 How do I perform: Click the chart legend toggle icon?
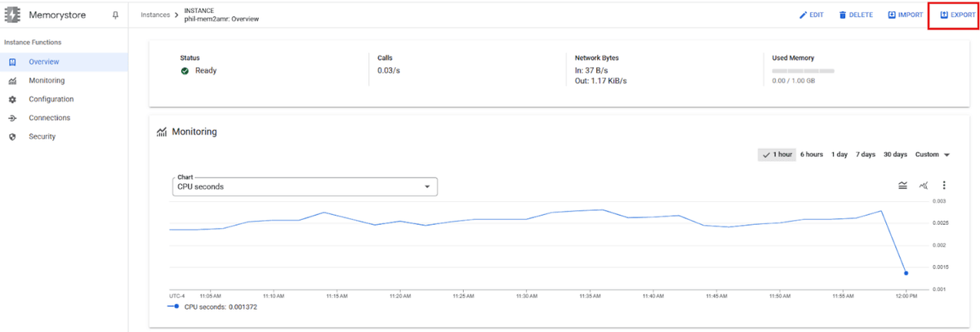(902, 186)
